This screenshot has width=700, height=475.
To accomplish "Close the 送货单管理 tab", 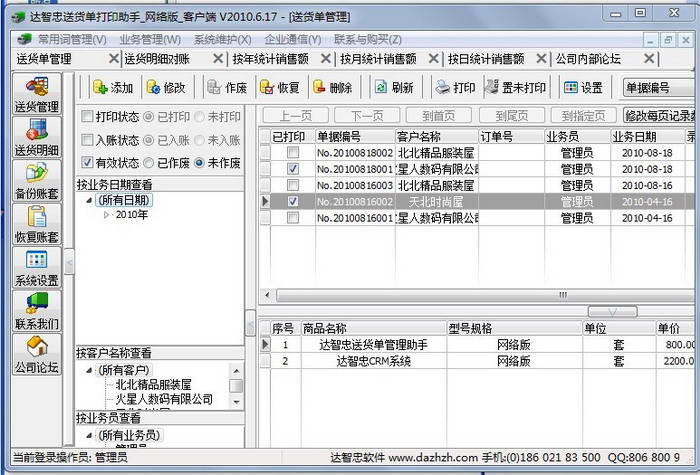I will tap(114, 58).
